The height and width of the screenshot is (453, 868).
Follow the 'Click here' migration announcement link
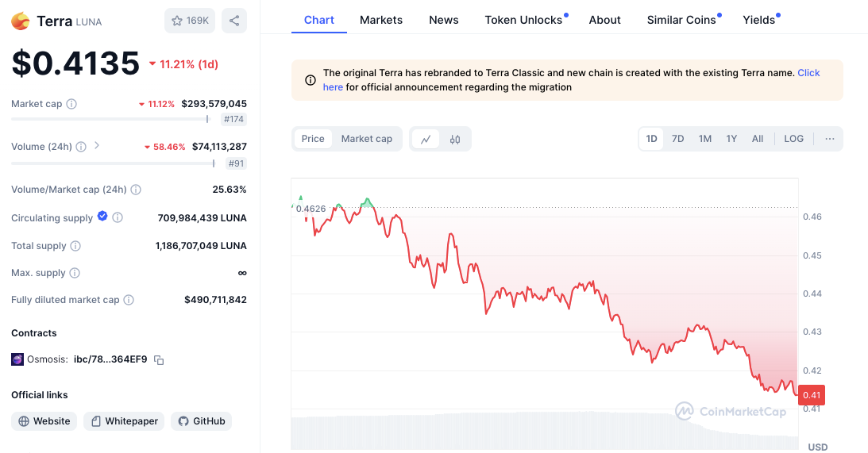(x=808, y=73)
